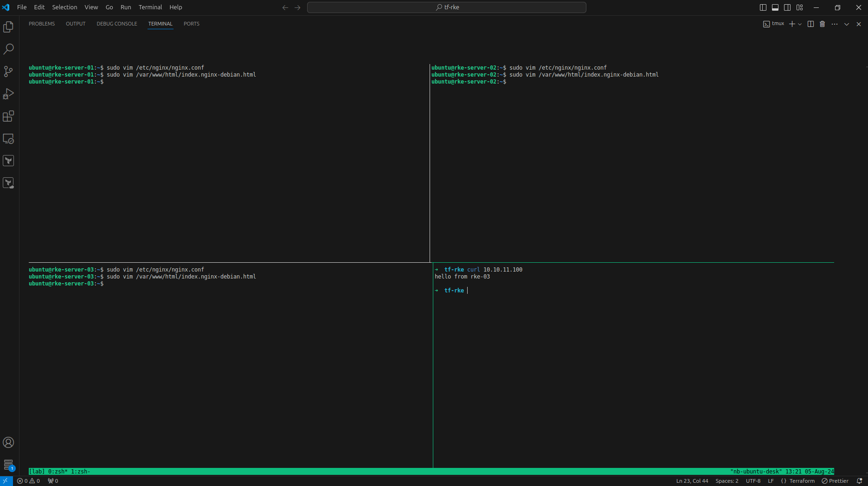Screen dimensions: 868x486
Task: Open the Terminal menu in menu bar
Action: (150, 7)
